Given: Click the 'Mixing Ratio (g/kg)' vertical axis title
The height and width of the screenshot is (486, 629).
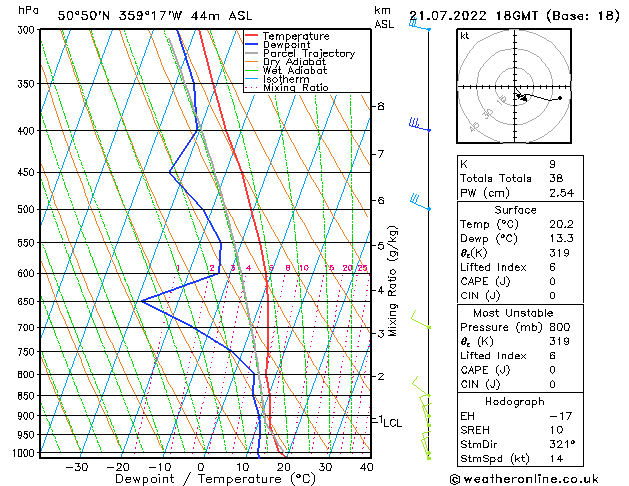Looking at the screenshot, I should point(392,281).
